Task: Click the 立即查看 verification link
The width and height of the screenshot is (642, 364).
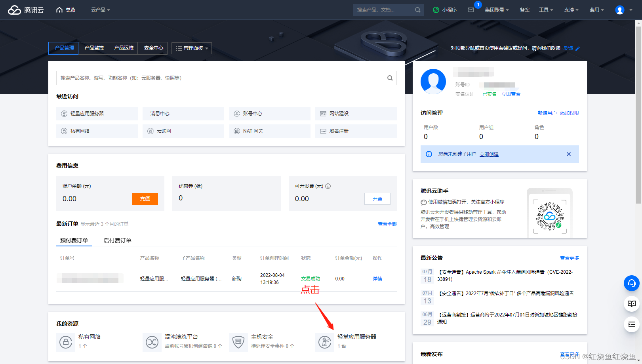Action: coord(511,94)
